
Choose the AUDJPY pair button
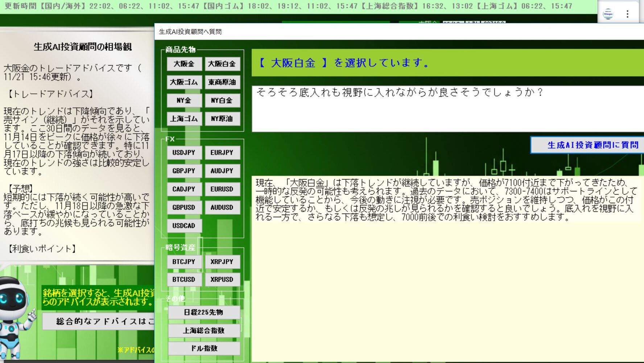(222, 171)
